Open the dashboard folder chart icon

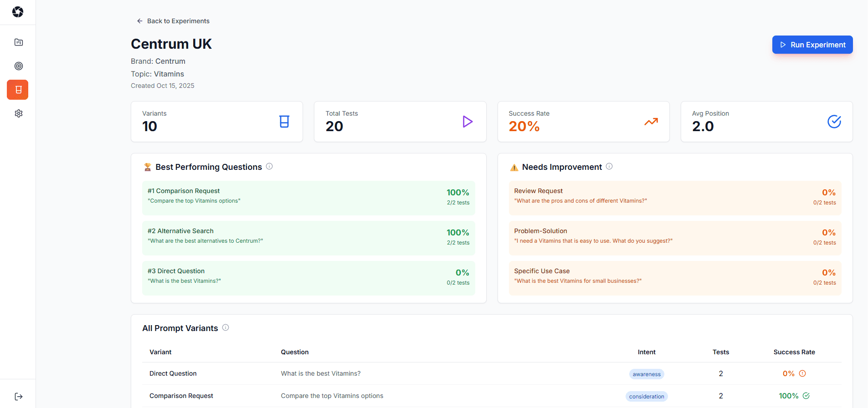click(x=18, y=42)
